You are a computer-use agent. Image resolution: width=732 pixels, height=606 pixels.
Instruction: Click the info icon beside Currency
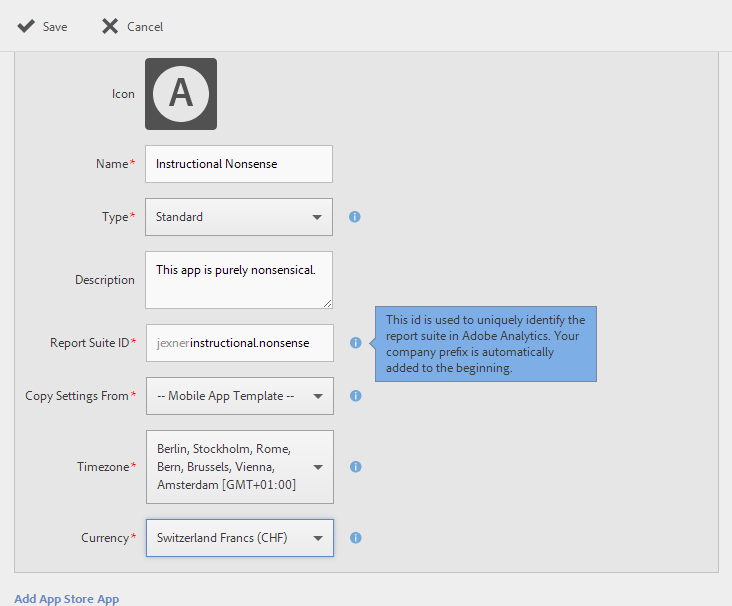[355, 538]
